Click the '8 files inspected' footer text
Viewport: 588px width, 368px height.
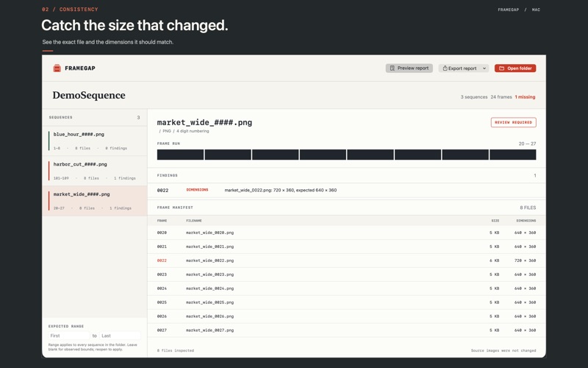pos(176,351)
